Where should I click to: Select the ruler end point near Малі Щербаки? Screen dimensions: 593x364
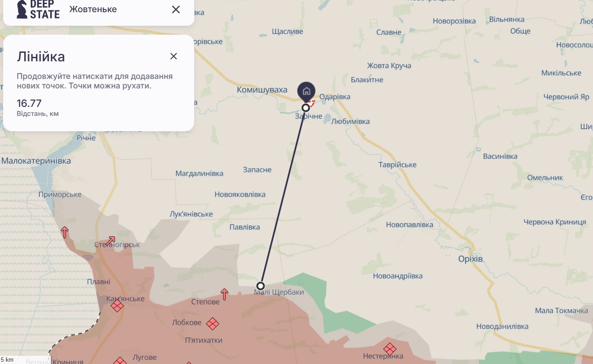(261, 286)
